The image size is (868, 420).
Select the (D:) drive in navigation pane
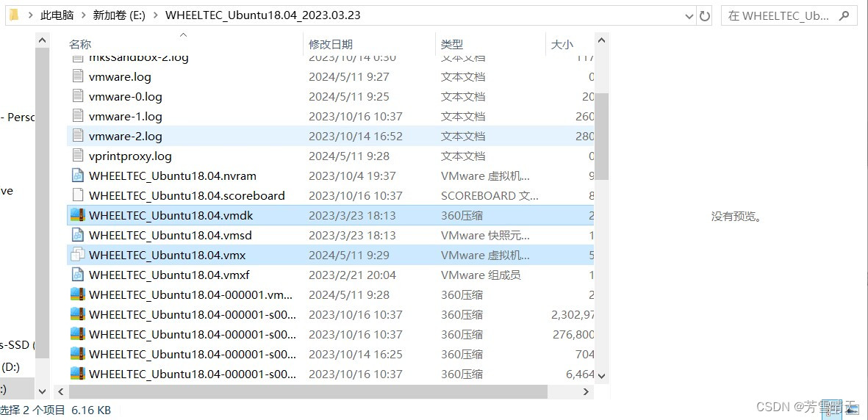tap(11, 366)
